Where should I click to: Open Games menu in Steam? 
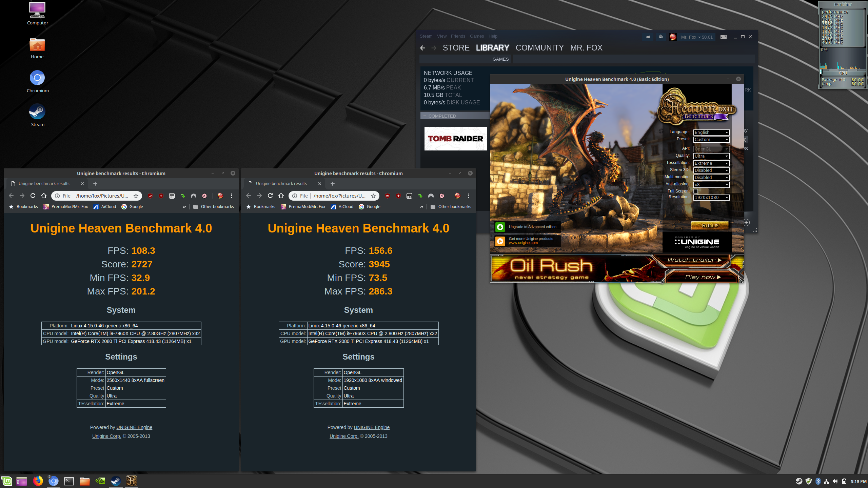(477, 36)
